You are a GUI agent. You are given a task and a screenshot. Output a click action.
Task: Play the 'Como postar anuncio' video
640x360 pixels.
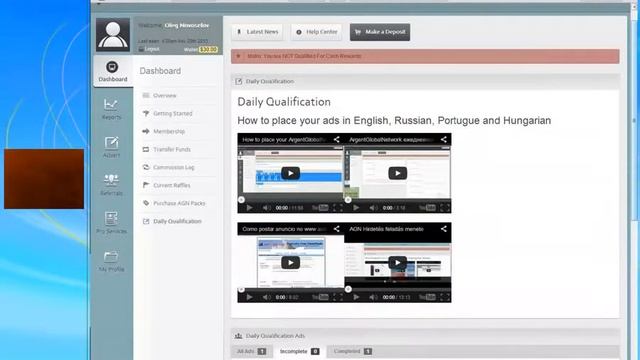[291, 262]
